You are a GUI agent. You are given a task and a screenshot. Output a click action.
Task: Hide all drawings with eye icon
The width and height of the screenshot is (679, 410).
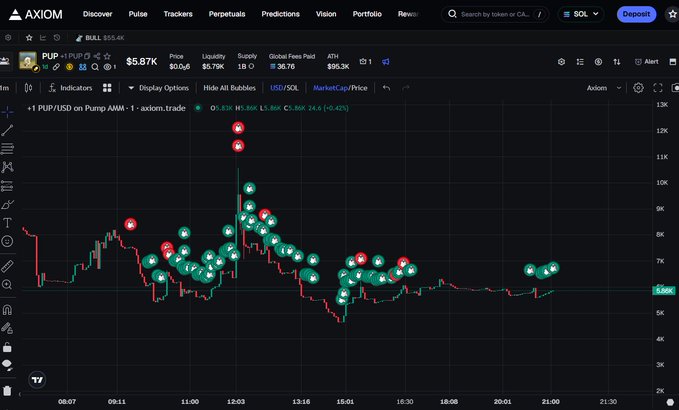(x=7, y=365)
